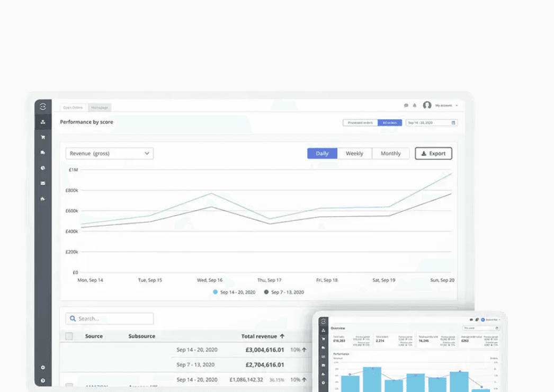554x392 pixels.
Task: Switch filter to Processed orders
Action: (360, 123)
